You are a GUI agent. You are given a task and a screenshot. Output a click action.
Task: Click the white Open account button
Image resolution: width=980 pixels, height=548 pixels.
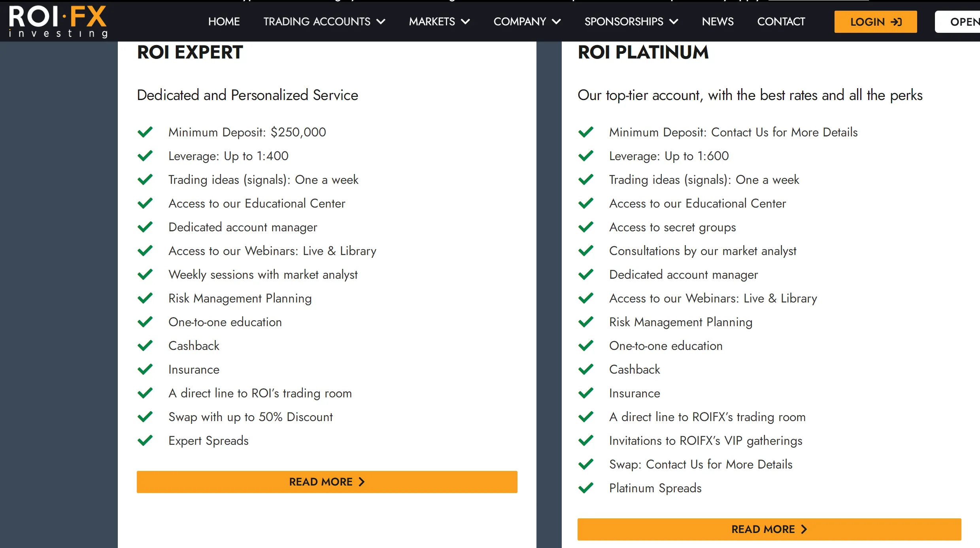coord(957,22)
